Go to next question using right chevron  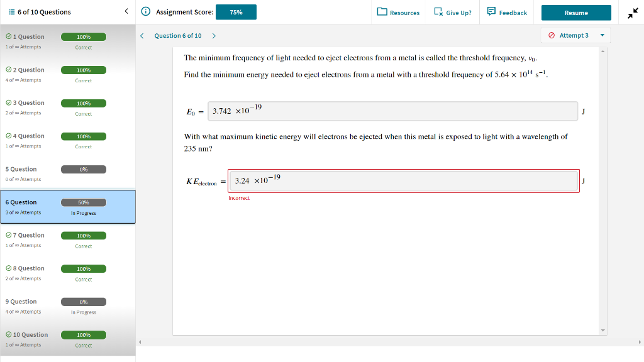tap(214, 35)
